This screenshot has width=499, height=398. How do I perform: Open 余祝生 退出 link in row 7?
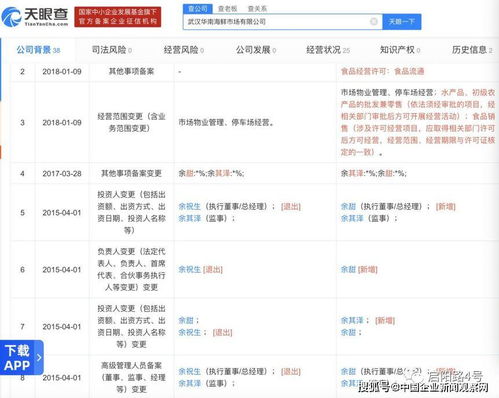(190, 332)
